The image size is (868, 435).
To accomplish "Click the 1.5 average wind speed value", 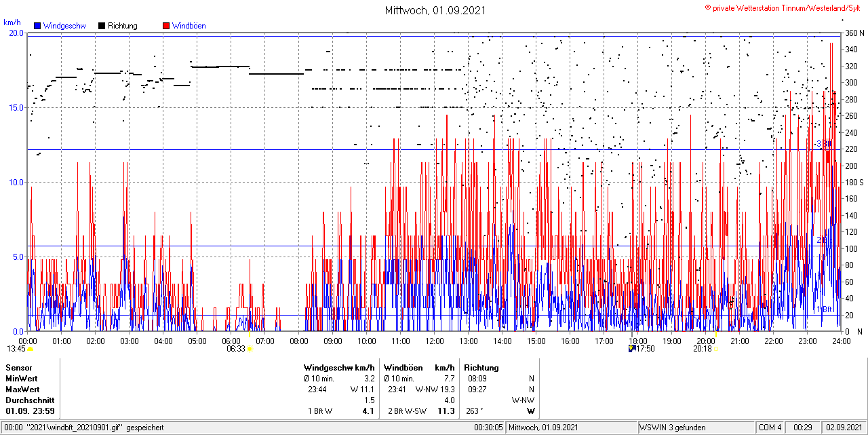I will 369,400.
